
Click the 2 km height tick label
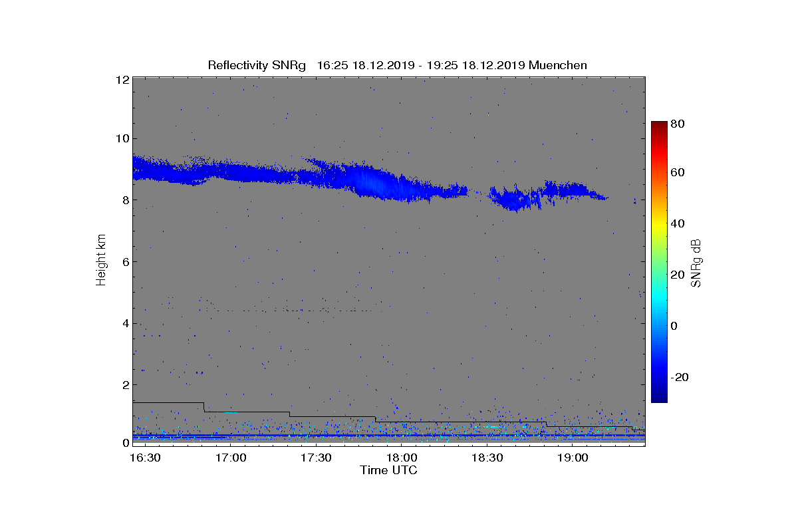coord(125,384)
